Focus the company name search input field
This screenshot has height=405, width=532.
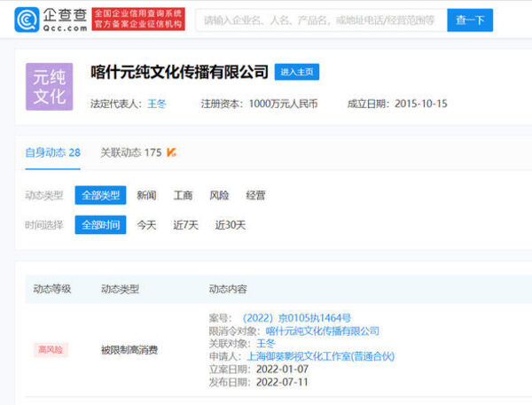(319, 19)
